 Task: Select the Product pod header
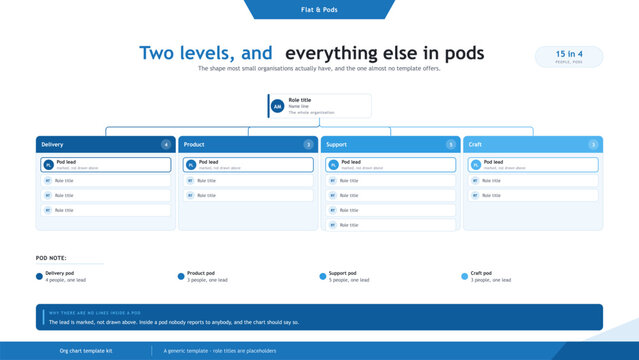(x=248, y=144)
